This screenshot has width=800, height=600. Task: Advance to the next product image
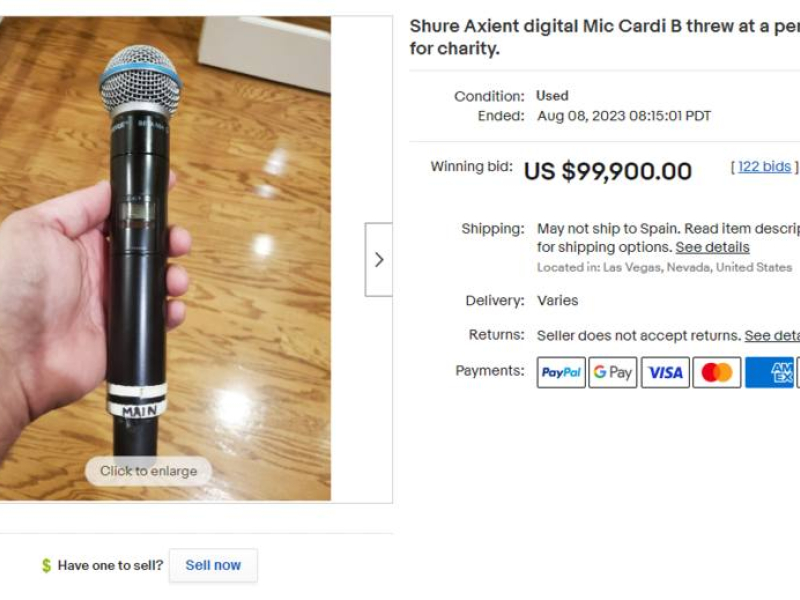[x=379, y=260]
